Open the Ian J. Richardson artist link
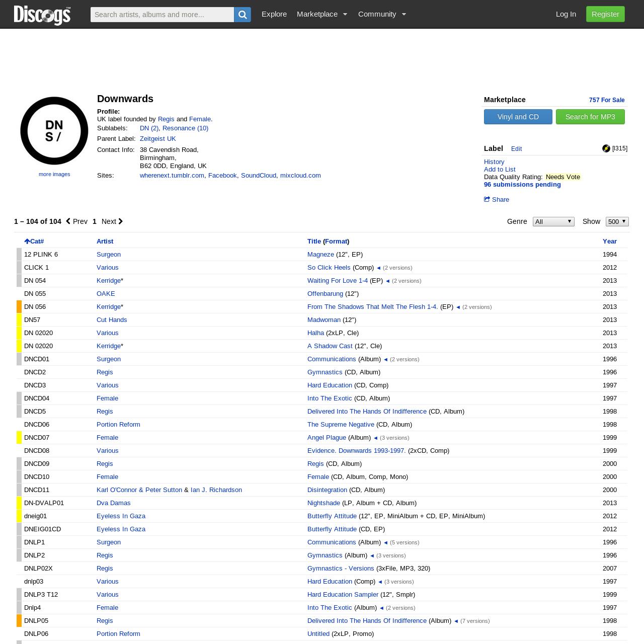This screenshot has height=644, width=644. (216, 490)
